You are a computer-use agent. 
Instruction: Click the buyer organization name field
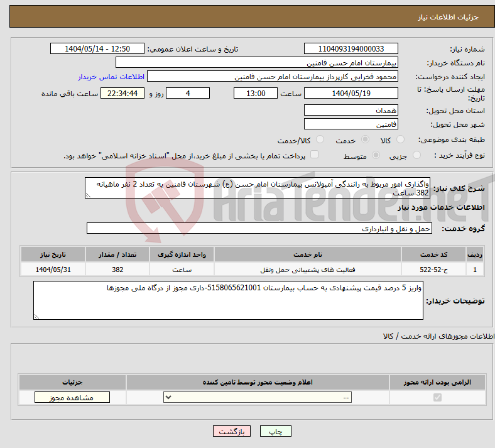(x=257, y=62)
